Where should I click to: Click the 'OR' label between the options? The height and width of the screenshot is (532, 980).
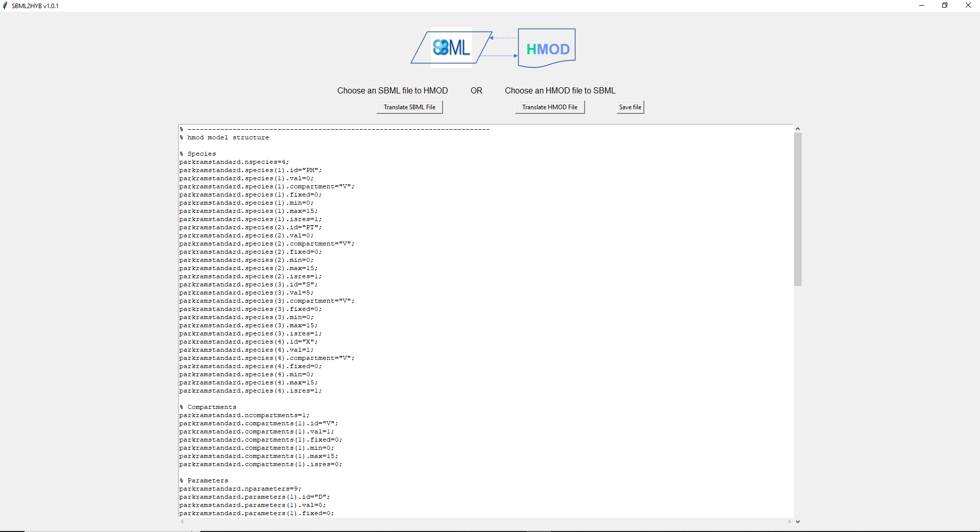476,90
